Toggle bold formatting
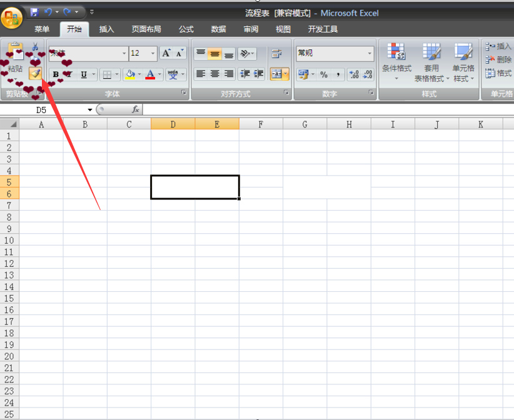The image size is (514, 420). (56, 74)
